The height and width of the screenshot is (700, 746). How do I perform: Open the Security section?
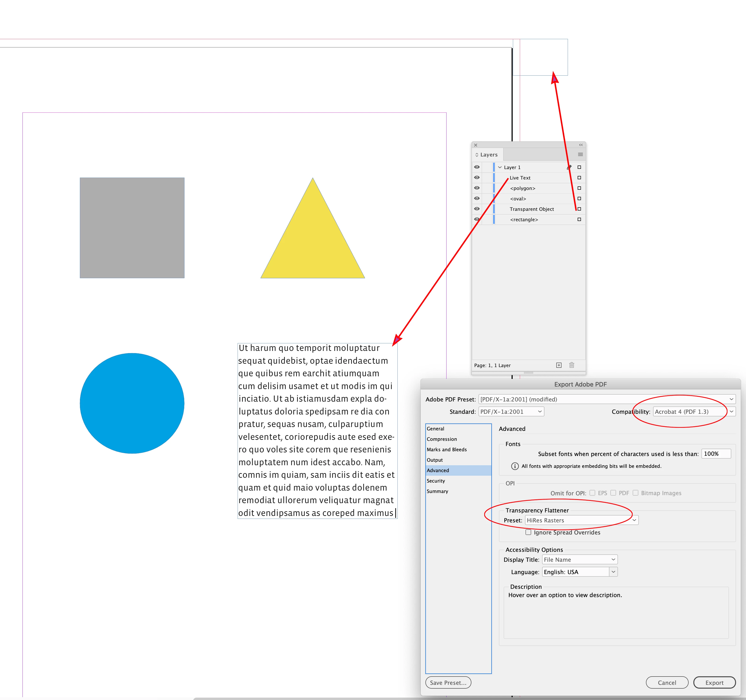(x=436, y=481)
